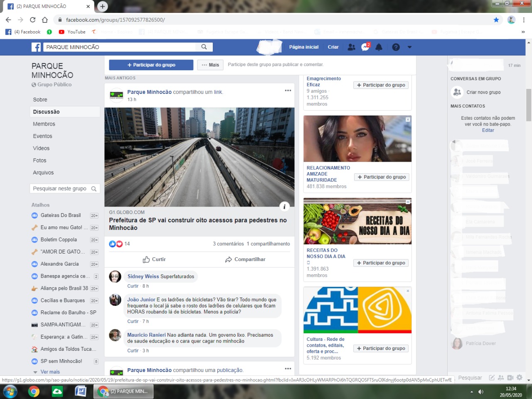This screenshot has width=532, height=399.
Task: Click Curtir like button on the post
Action: pyautogui.click(x=154, y=259)
